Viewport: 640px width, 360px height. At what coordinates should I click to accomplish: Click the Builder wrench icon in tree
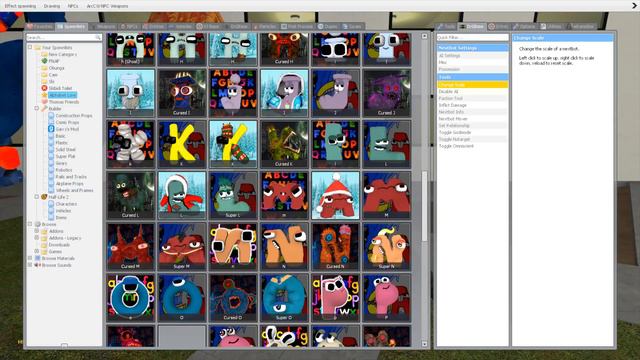[44, 109]
